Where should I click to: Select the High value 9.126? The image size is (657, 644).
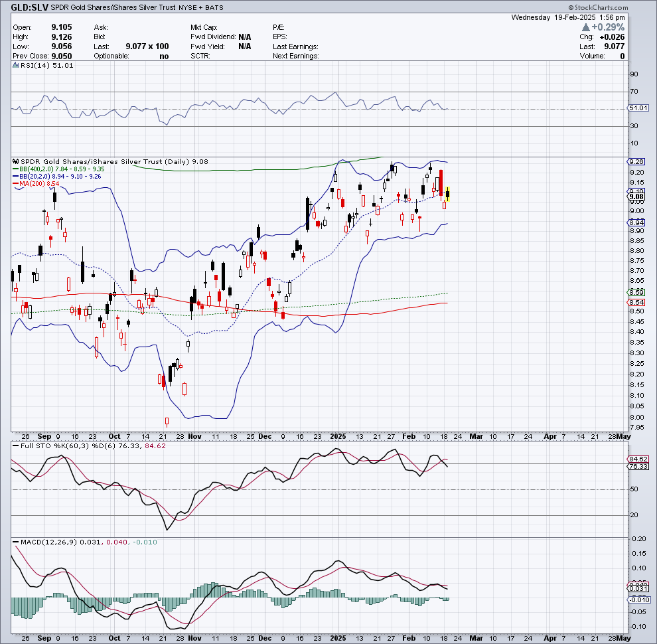(62, 37)
